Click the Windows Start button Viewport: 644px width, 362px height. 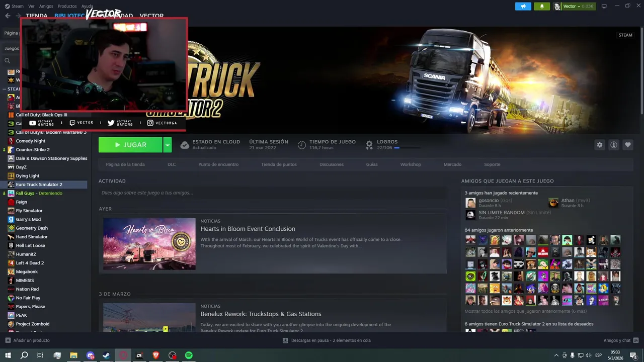pyautogui.click(x=8, y=355)
